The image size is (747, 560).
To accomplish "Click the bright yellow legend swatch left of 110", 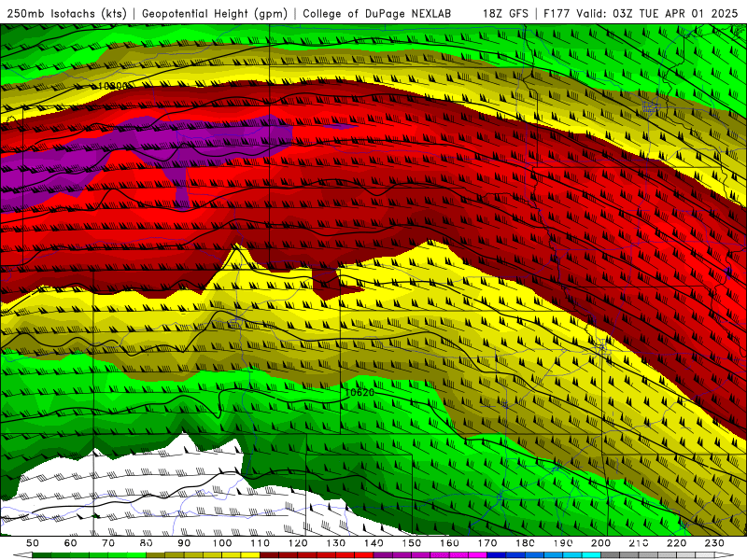I will (x=250, y=555).
